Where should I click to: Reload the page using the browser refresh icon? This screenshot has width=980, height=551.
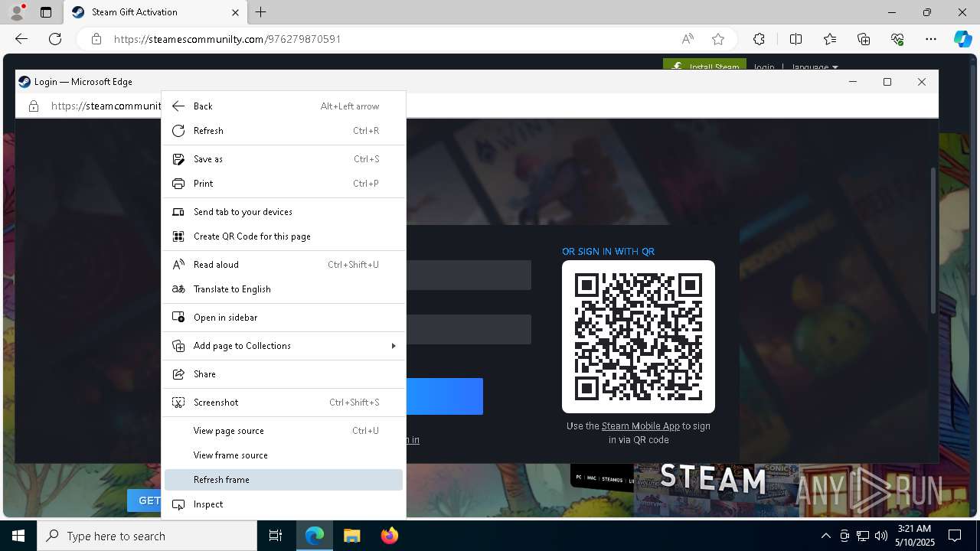pyautogui.click(x=55, y=39)
